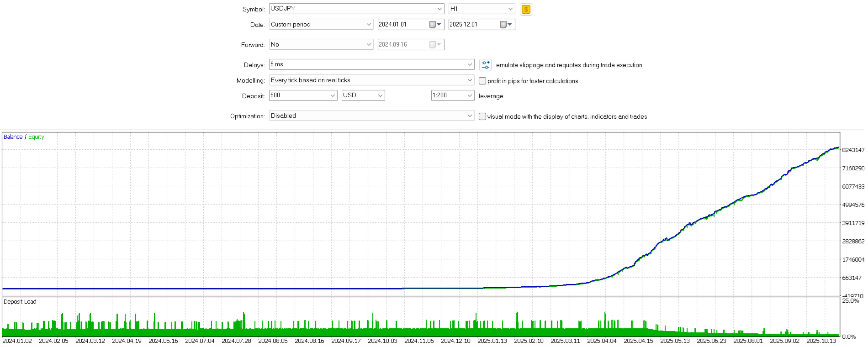Open calendar picker for end date 2025.12.01
Viewport: 868px width, 347px height.
[x=506, y=25]
